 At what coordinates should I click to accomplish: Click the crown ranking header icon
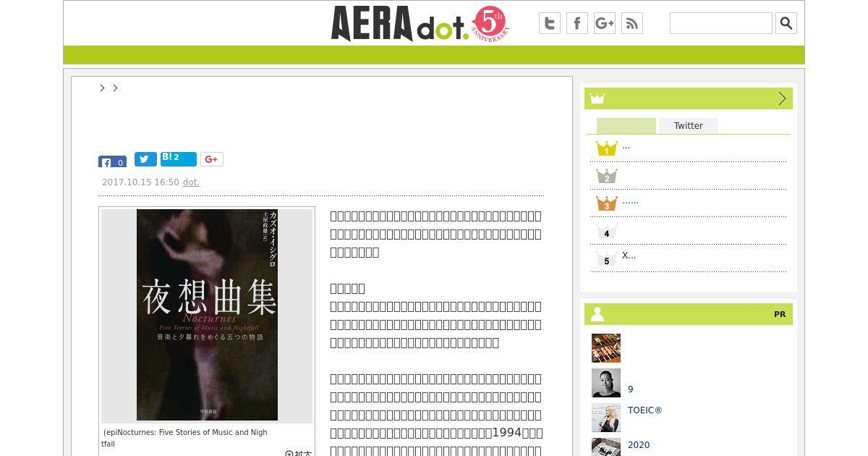tap(597, 98)
